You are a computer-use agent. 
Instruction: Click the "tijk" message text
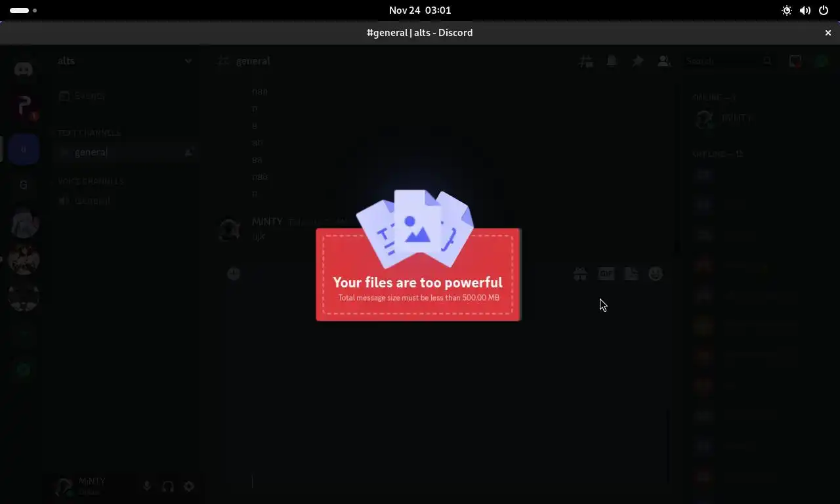(259, 236)
